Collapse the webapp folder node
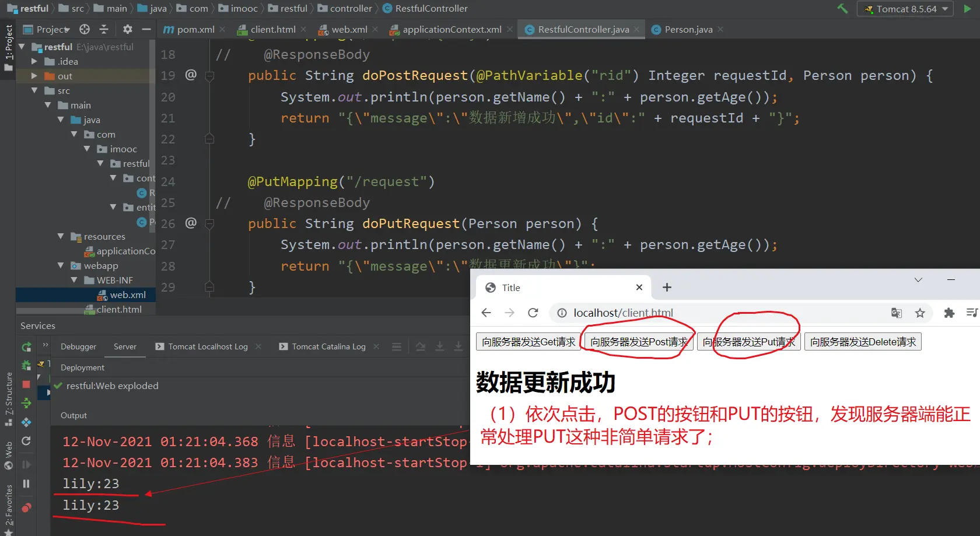980x536 pixels. coord(61,265)
